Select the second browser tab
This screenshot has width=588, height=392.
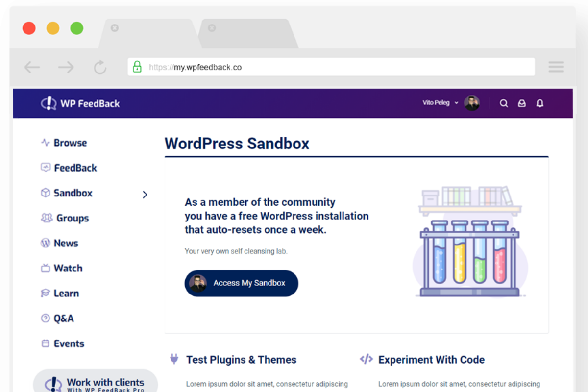pyautogui.click(x=247, y=33)
